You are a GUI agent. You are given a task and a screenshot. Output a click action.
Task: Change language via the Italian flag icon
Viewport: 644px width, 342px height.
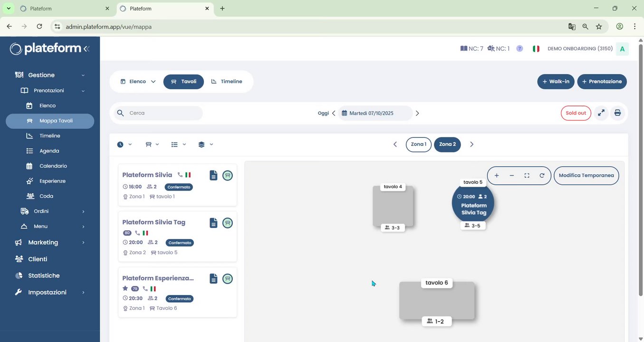[536, 48]
